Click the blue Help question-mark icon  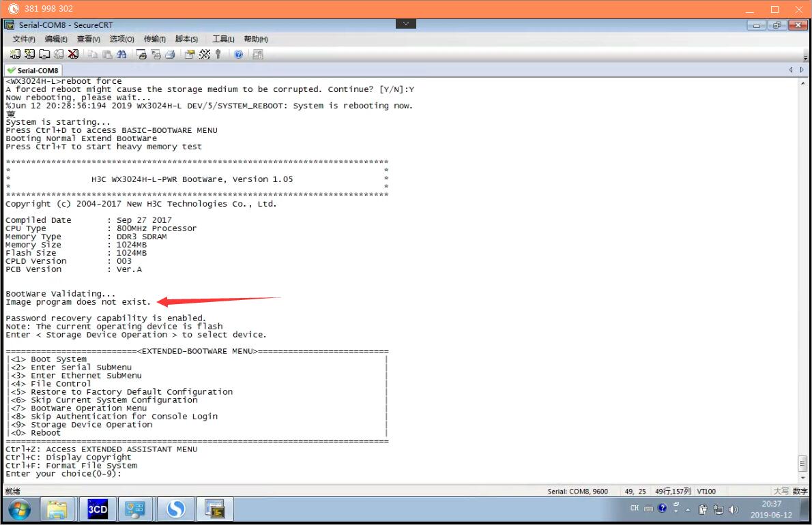click(238, 54)
